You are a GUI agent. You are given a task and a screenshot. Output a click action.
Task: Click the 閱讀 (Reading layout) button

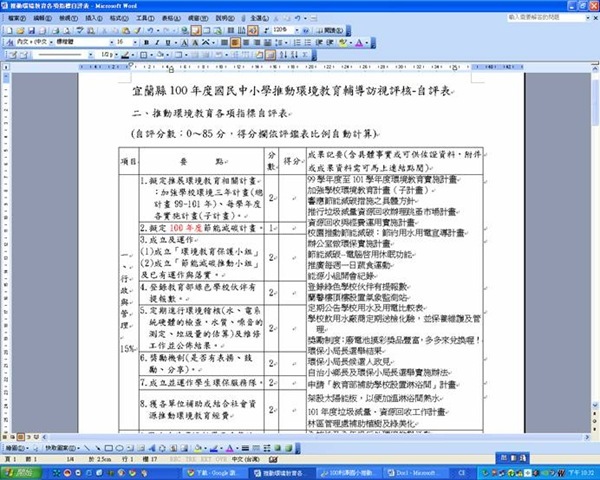pos(329,30)
